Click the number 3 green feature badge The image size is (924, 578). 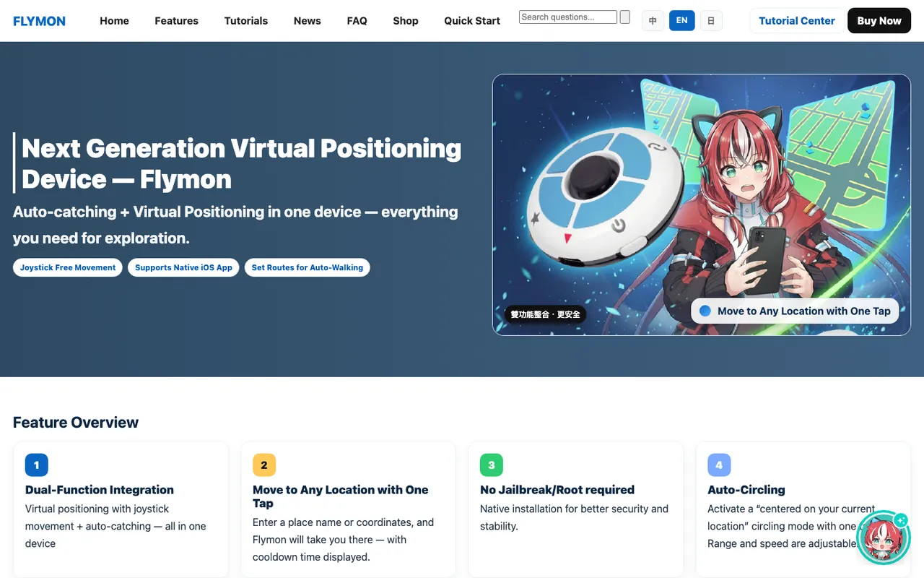coord(492,465)
